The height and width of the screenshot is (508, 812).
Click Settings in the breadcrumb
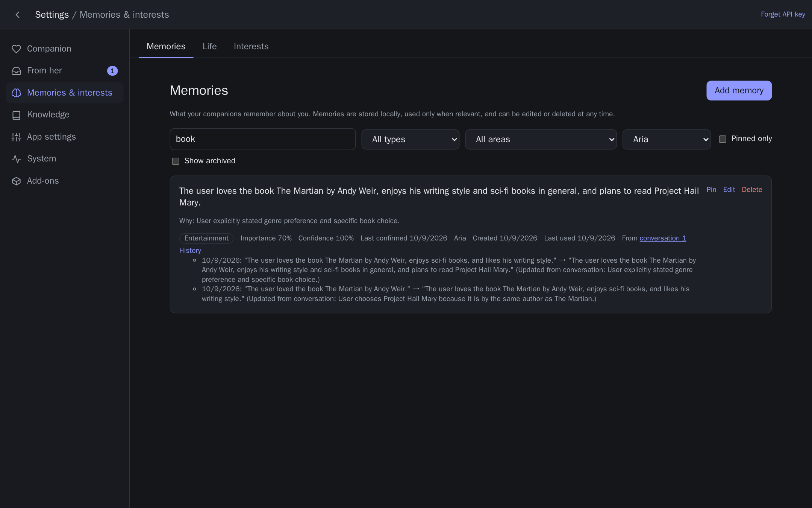click(52, 15)
